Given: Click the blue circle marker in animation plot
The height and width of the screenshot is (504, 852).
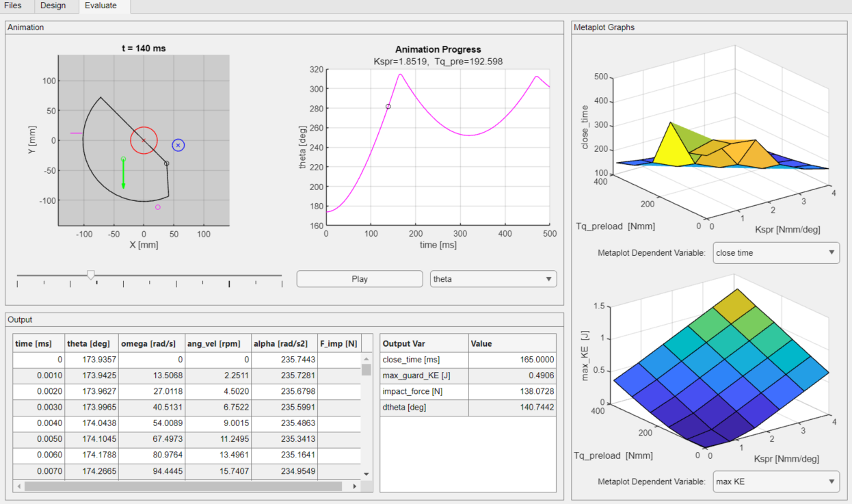Looking at the screenshot, I should pos(178,145).
